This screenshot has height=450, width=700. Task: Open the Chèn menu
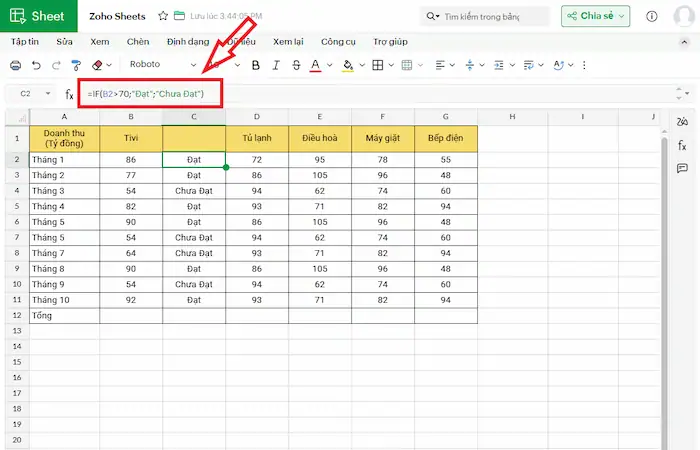tap(138, 42)
